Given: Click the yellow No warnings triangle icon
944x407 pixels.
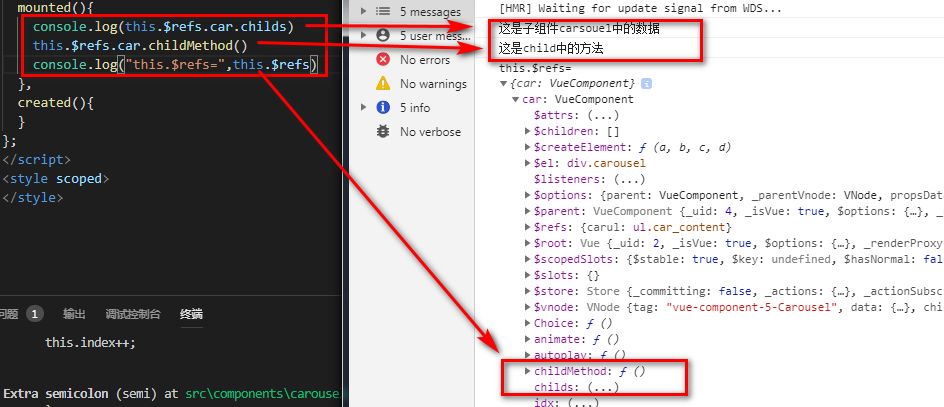Looking at the screenshot, I should (x=382, y=83).
